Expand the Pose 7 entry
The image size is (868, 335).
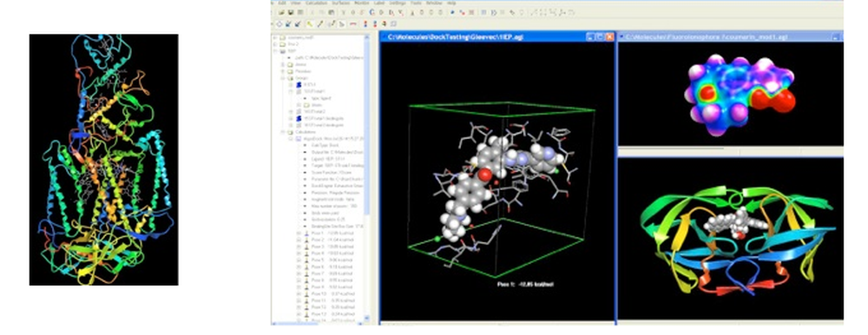(299, 273)
